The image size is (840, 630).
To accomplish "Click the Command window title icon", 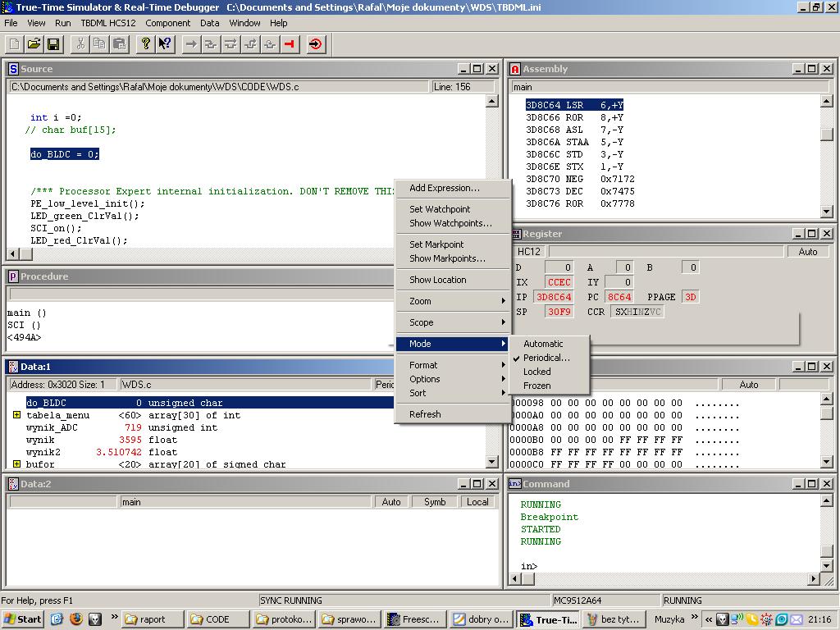I will [x=515, y=484].
